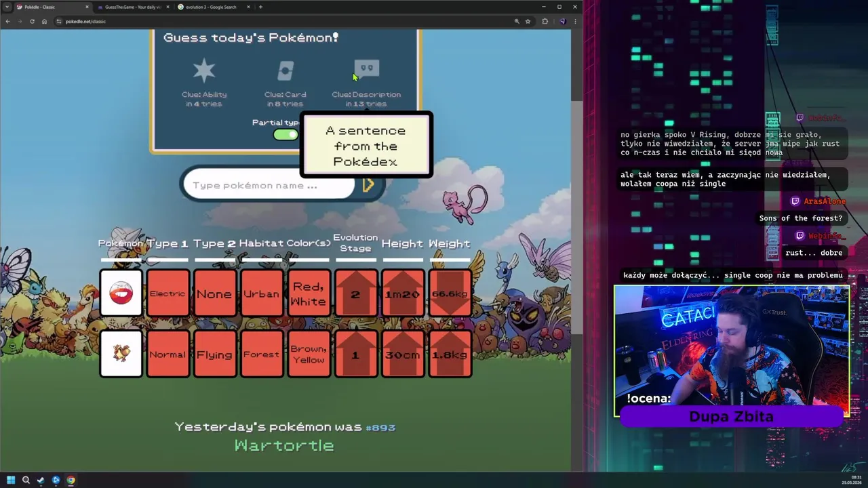This screenshot has height=488, width=868.
Task: Open Windows taskbar search
Action: click(26, 480)
